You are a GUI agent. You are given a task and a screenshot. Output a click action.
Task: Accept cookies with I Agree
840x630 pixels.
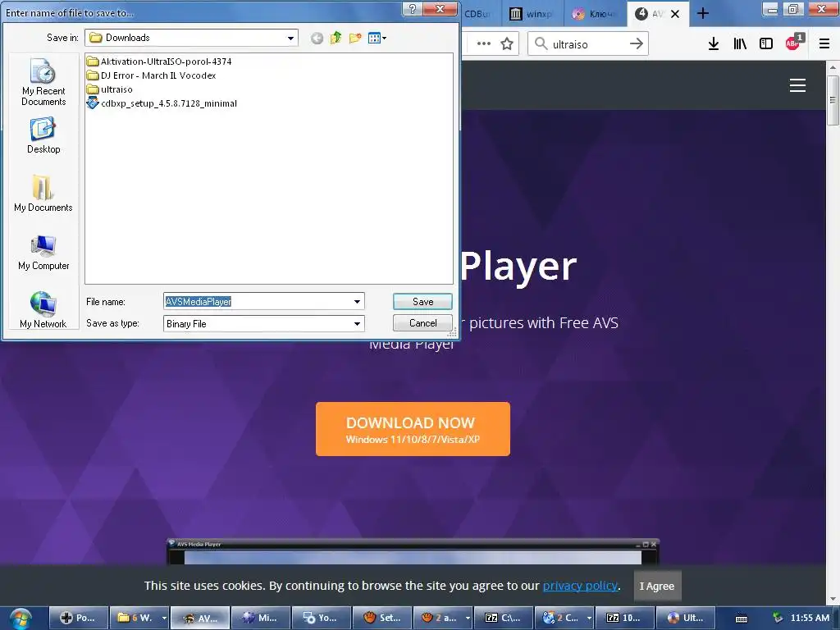(657, 586)
